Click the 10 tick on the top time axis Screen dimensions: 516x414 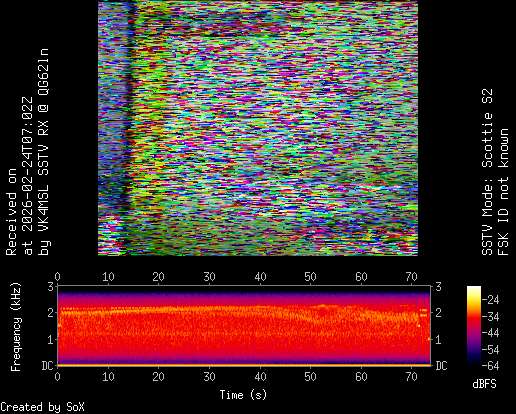click(108, 277)
